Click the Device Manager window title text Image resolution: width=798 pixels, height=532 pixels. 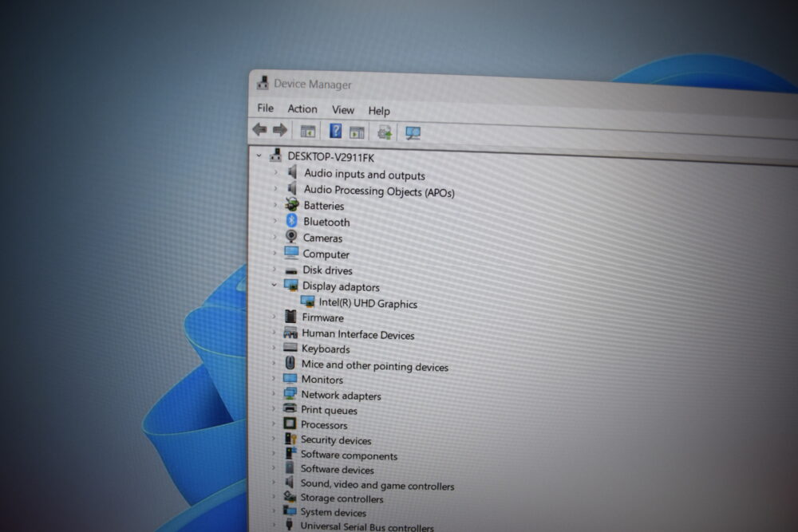coord(313,84)
